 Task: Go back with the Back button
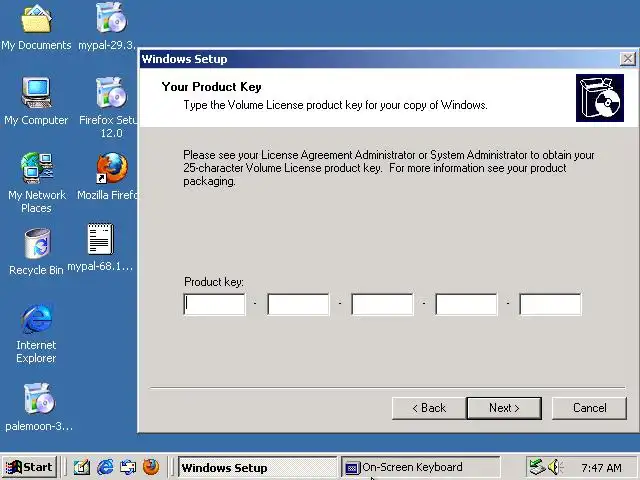[x=429, y=408]
